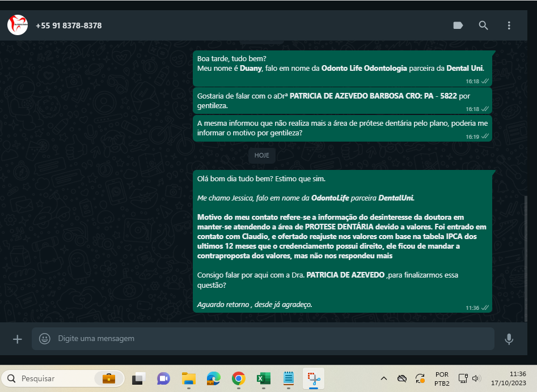Open the attach plus button
This screenshot has width=537, height=392.
(x=17, y=339)
